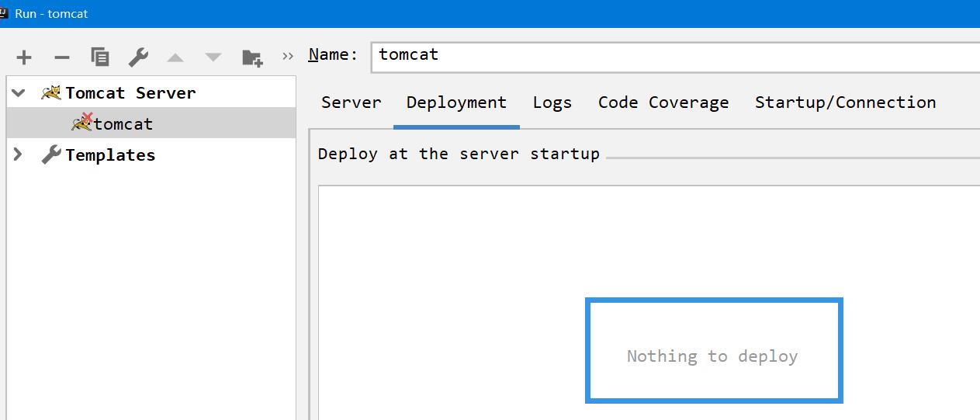Click the Move Down arrow icon
Image resolution: width=980 pixels, height=420 pixels.
tap(213, 57)
